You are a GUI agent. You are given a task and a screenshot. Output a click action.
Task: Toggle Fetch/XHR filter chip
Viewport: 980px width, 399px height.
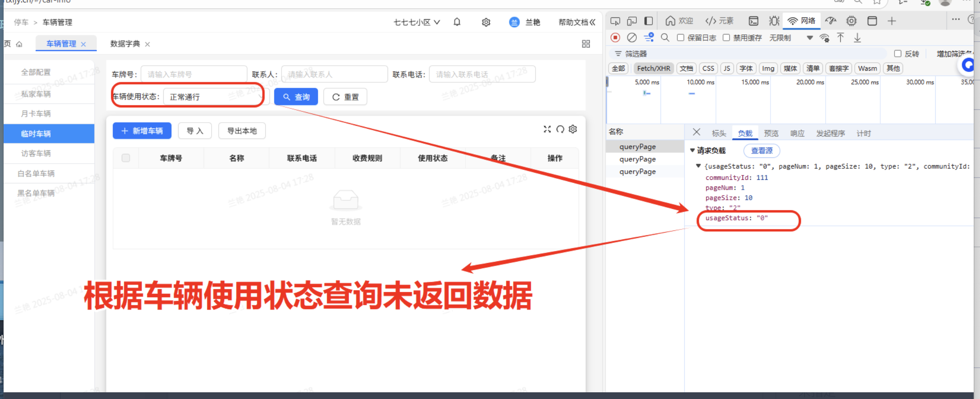coord(653,68)
